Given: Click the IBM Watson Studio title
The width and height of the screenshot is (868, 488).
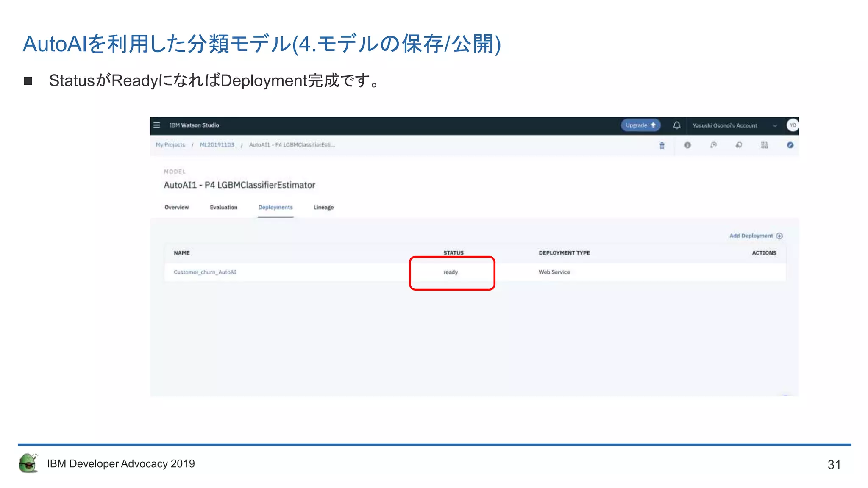Looking at the screenshot, I should (x=194, y=125).
